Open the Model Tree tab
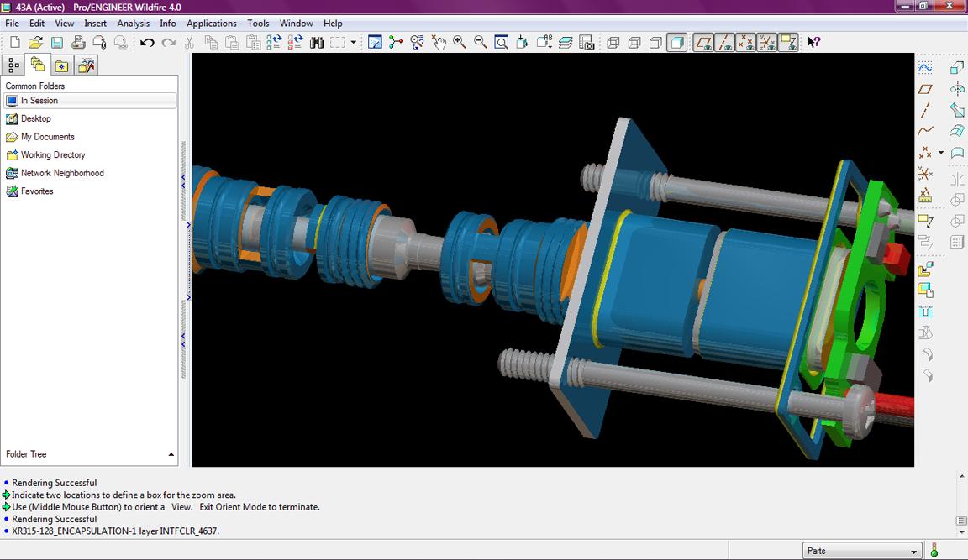This screenshot has height=560, width=968. click(13, 65)
